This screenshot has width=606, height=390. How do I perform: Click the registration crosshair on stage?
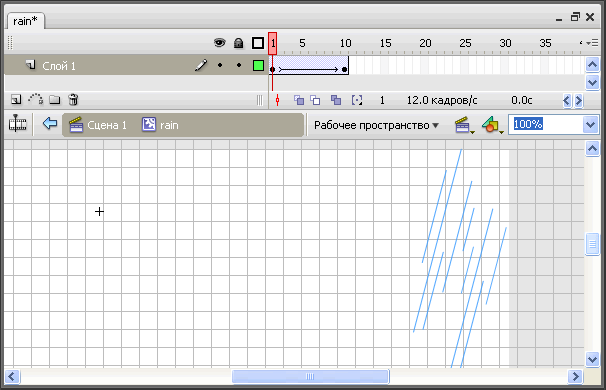tap(99, 211)
